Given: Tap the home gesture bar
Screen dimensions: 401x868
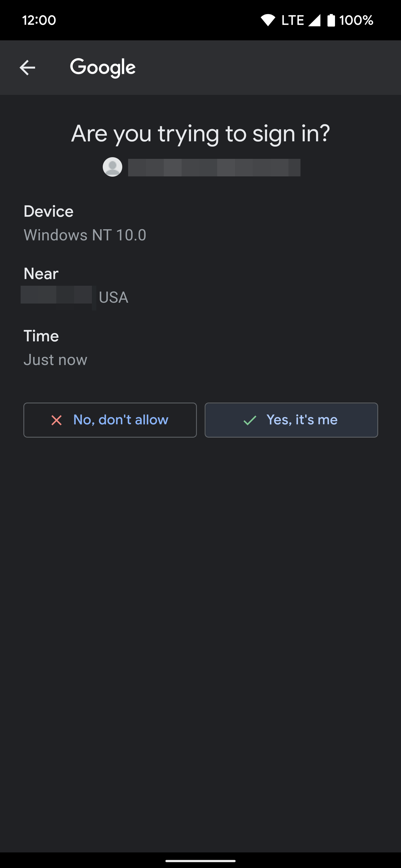Looking at the screenshot, I should [200, 860].
